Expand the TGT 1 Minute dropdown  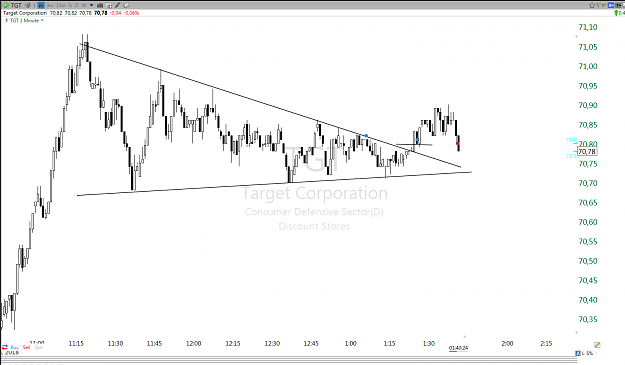[42, 20]
